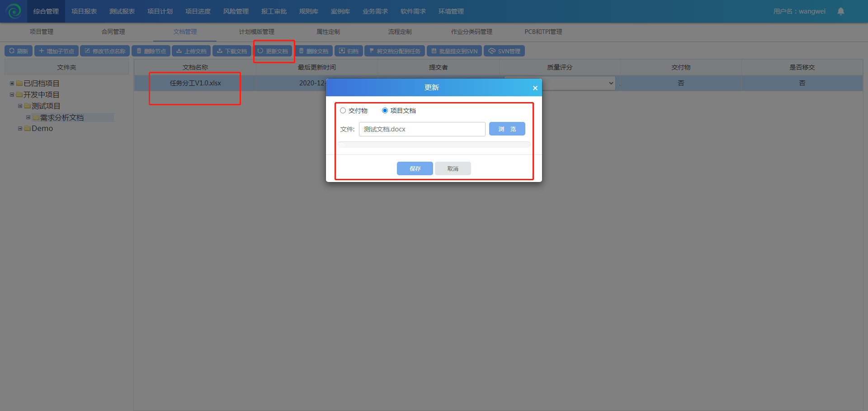The height and width of the screenshot is (411, 868).
Task: Open the 项目进度 top menu
Action: point(198,11)
